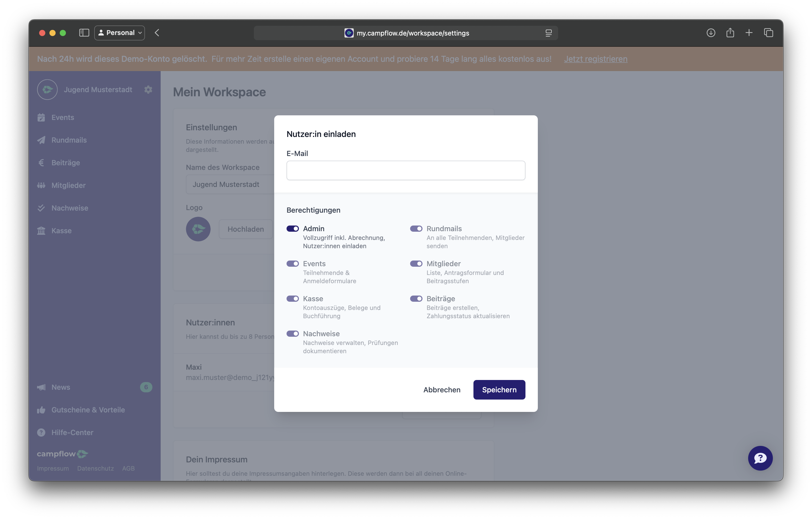812x519 pixels.
Task: Click the Jetzt registrieren link
Action: click(x=595, y=59)
